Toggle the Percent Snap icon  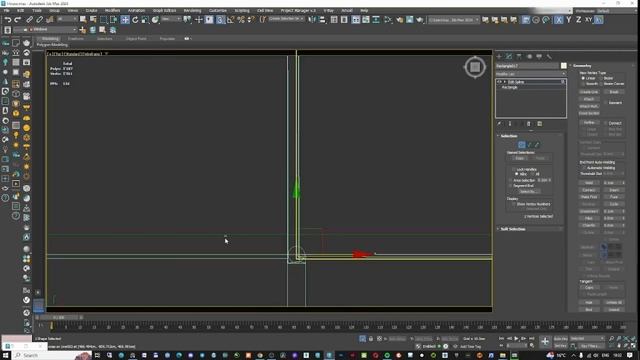[x=241, y=20]
